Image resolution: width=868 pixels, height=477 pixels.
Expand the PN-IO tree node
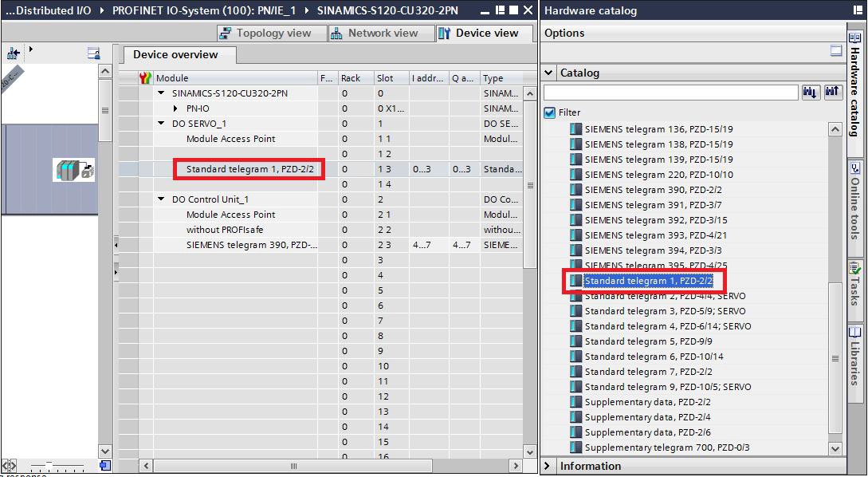click(x=175, y=108)
